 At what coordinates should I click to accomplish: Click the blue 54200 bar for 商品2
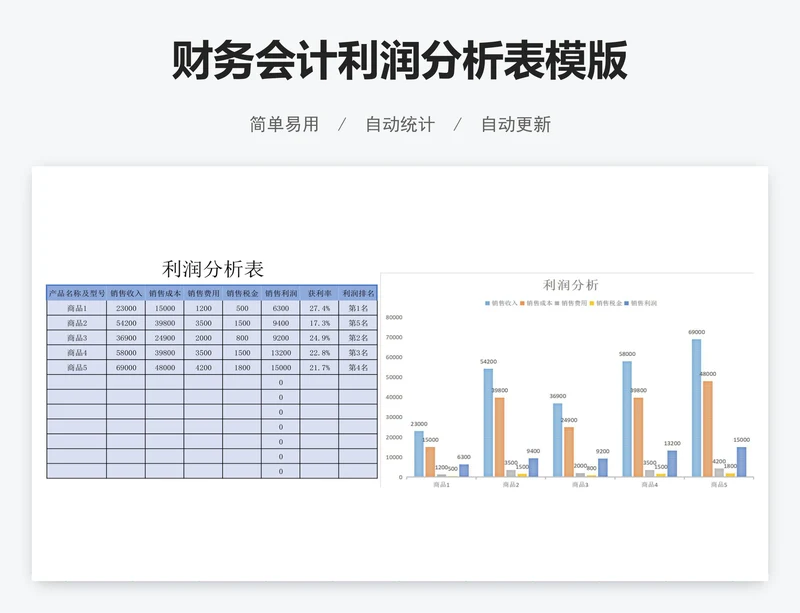[x=488, y=423]
